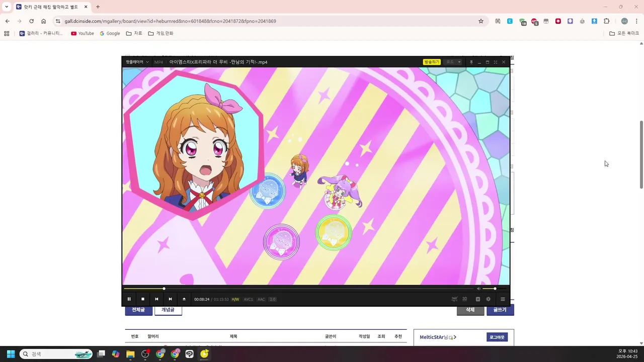Viewport: 644px width, 362px height.
Task: Skip to previous file in PotPlayer
Action: pos(156,299)
